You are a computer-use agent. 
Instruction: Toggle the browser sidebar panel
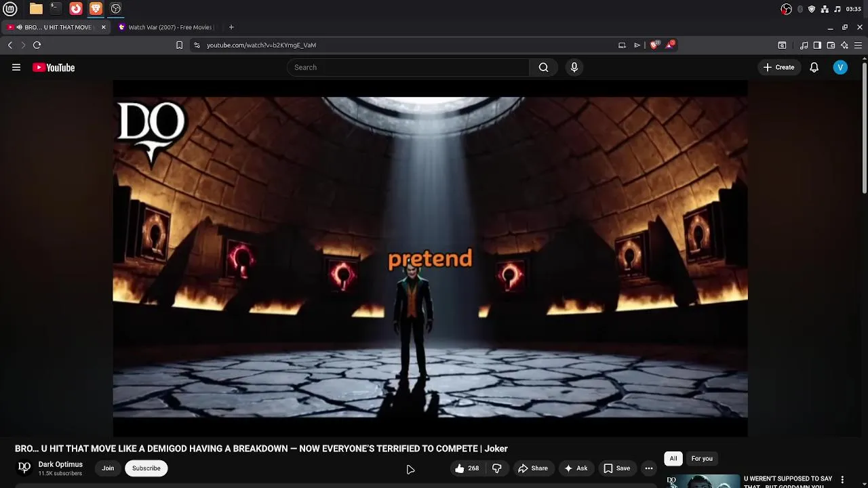817,45
